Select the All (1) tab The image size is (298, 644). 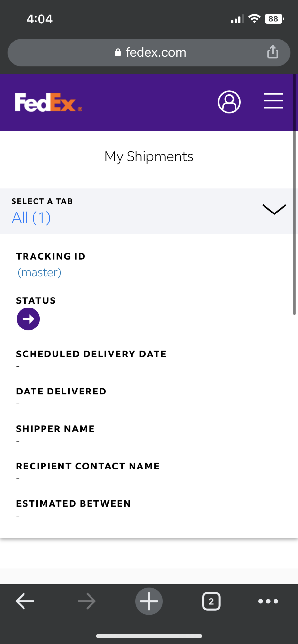point(31,218)
